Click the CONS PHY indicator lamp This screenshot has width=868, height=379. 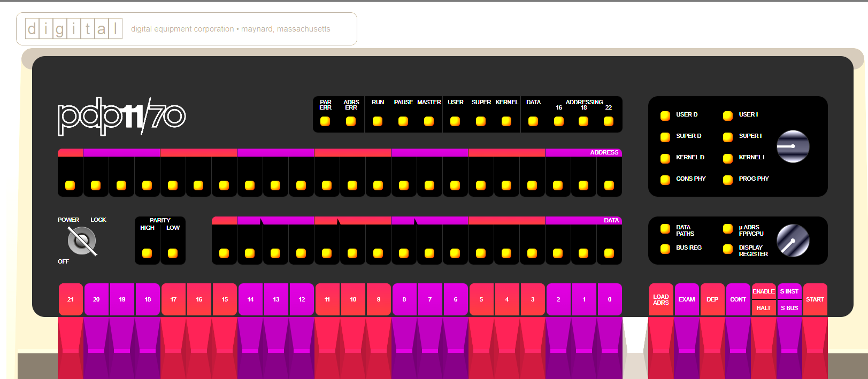tap(665, 180)
